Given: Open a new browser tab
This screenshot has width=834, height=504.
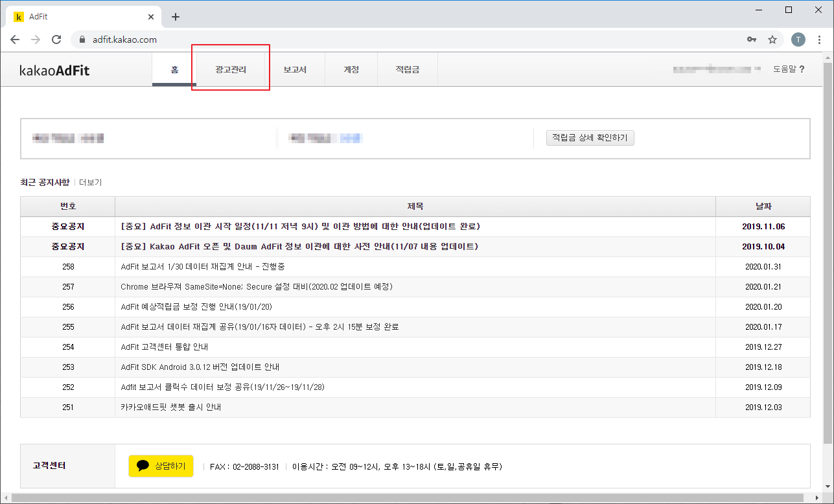Looking at the screenshot, I should [176, 17].
